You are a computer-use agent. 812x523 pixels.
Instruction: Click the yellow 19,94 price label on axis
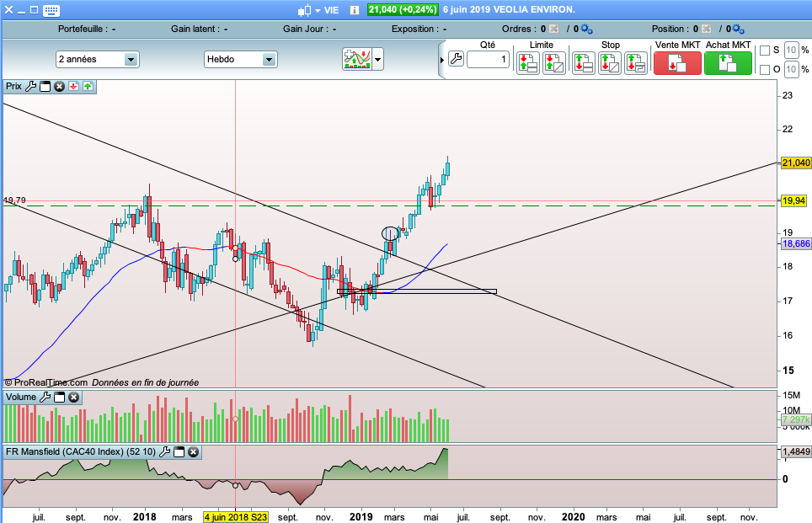pyautogui.click(x=793, y=201)
